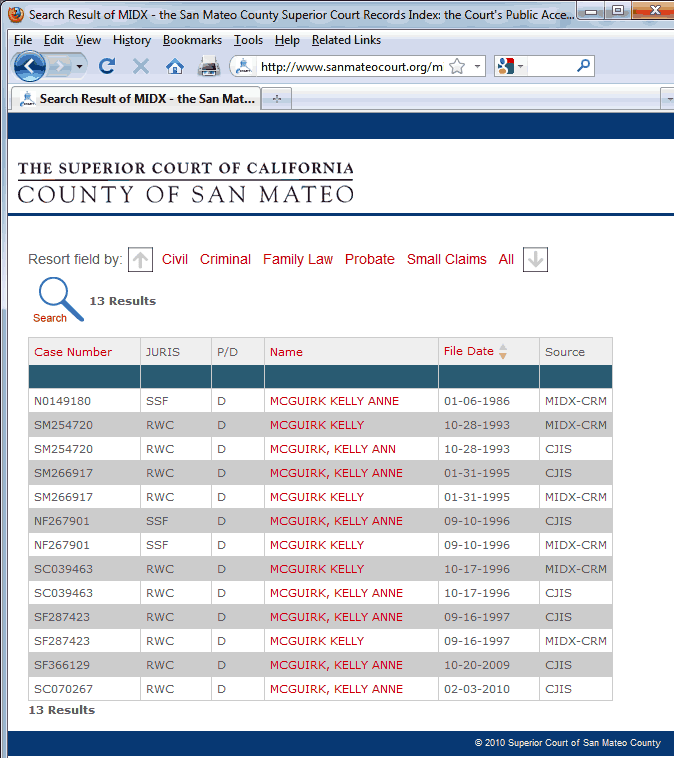Open MCGUIRK KELLY ANNE record for N0149180
Image resolution: width=674 pixels, height=758 pixels.
point(334,401)
